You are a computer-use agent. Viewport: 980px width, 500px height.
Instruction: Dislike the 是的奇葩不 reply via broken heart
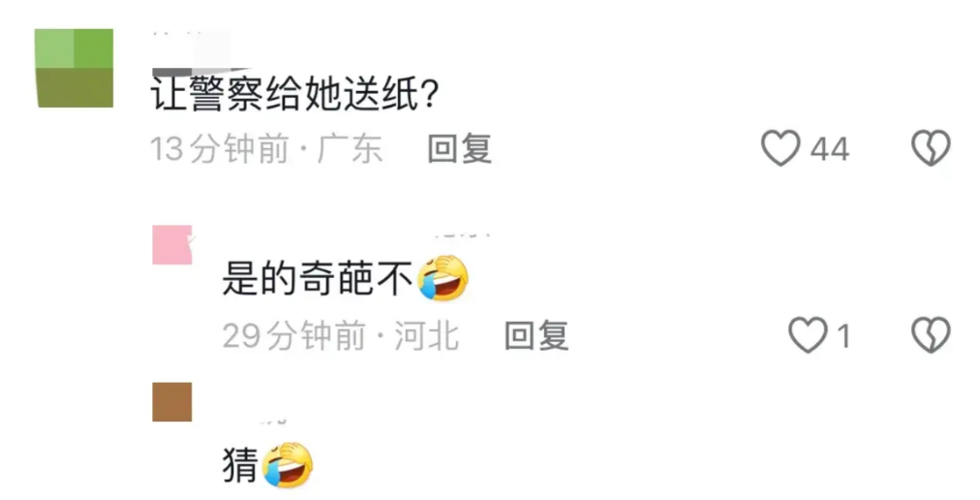[931, 335]
